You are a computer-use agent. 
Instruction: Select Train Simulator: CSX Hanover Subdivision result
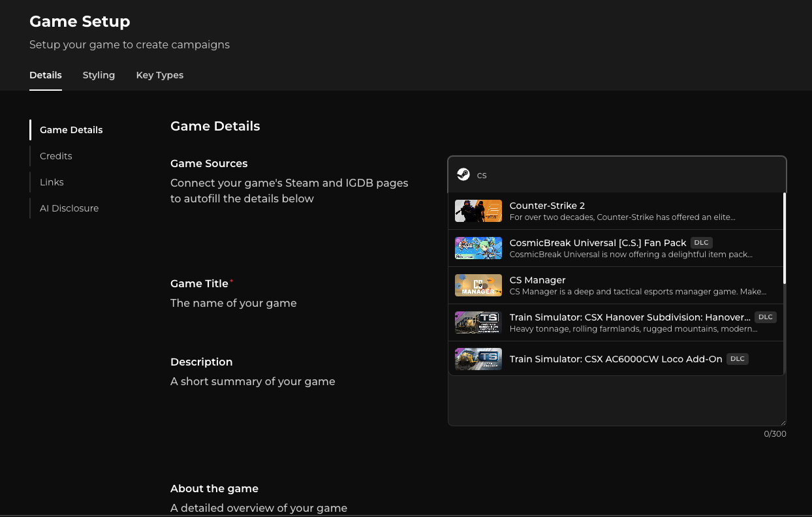click(x=616, y=322)
